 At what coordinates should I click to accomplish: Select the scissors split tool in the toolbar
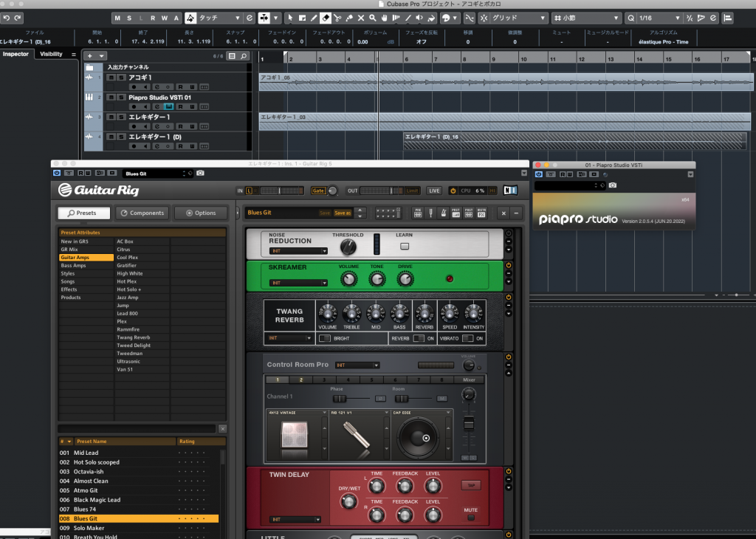[x=337, y=18]
